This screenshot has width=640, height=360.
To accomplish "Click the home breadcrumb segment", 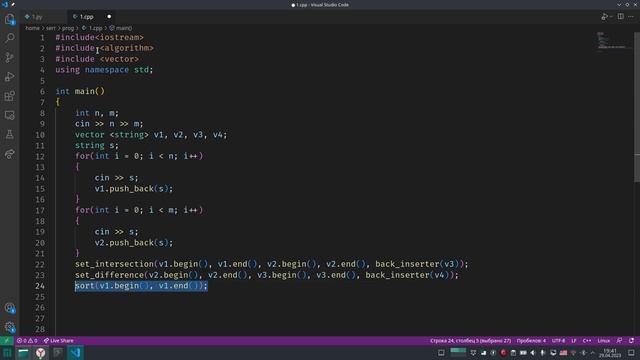I will click(33, 28).
